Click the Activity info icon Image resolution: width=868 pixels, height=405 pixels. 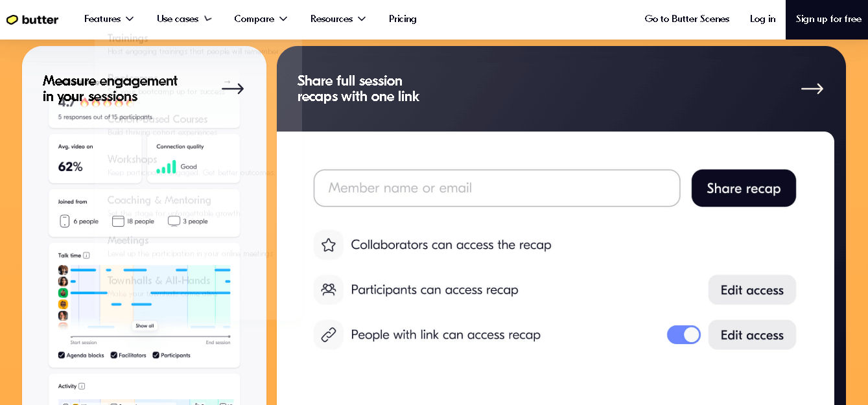(x=82, y=386)
